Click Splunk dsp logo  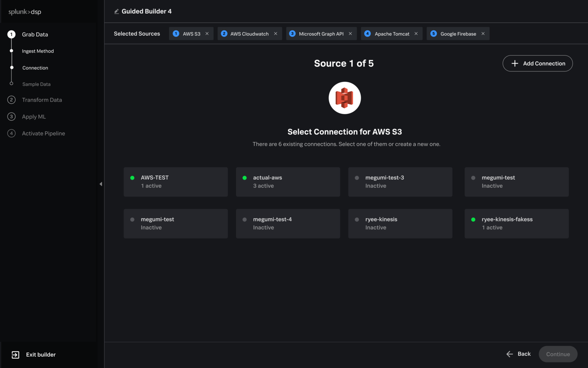[25, 12]
